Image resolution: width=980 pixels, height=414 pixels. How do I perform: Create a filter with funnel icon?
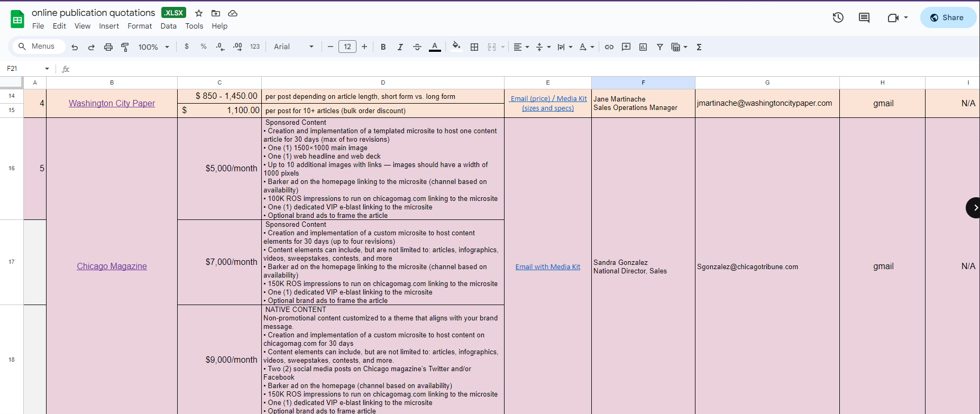click(660, 47)
